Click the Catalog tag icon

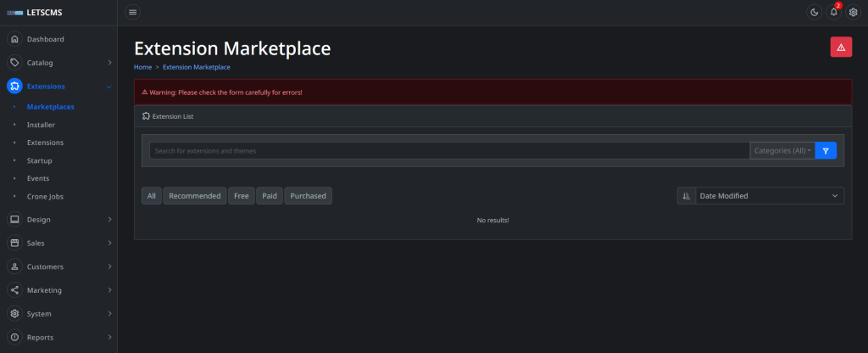14,63
